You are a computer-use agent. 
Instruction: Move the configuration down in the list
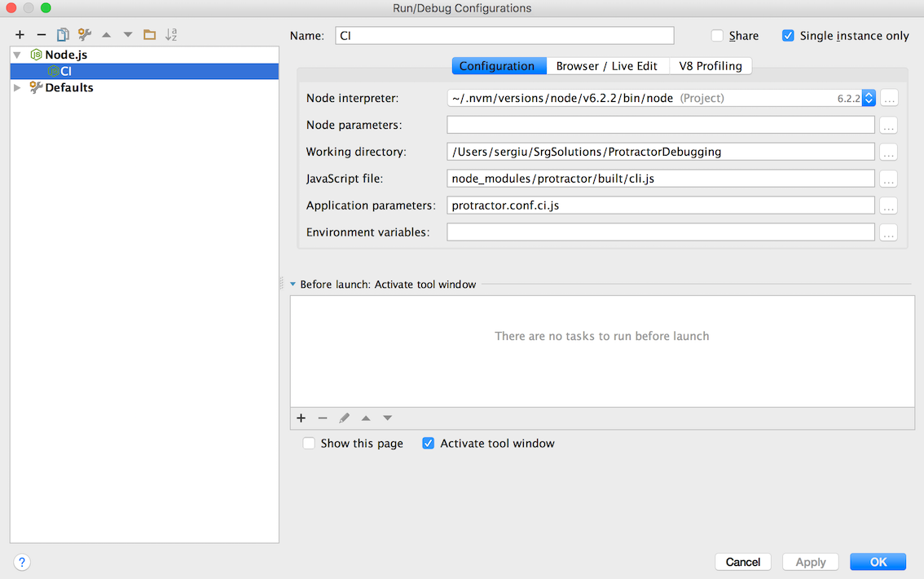(126, 34)
